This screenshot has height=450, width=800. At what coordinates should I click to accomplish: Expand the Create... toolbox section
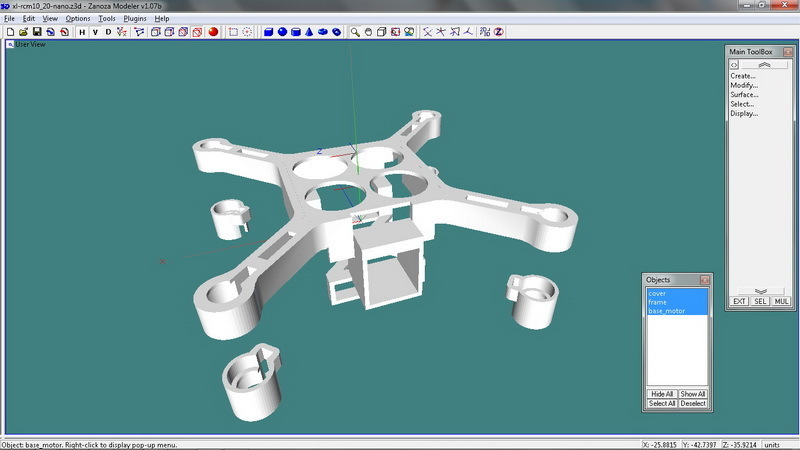[x=743, y=76]
